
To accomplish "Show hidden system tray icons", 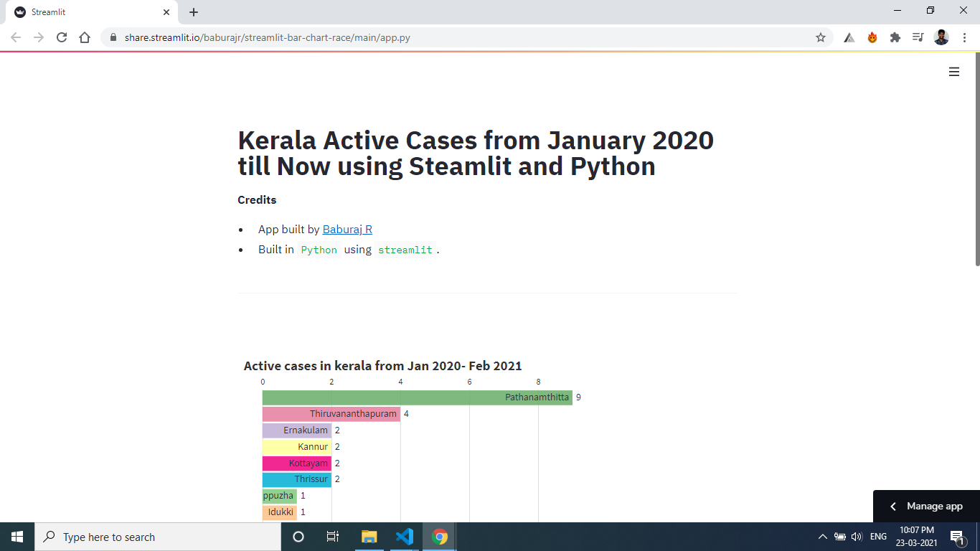I will click(823, 537).
